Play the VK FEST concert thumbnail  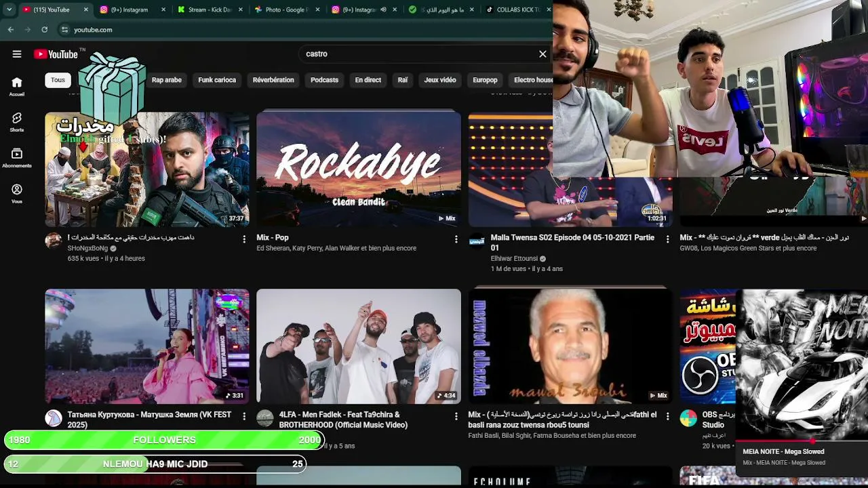(147, 346)
